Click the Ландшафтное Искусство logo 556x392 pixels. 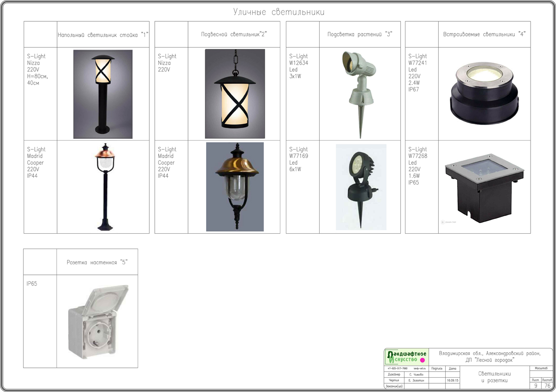point(406,357)
